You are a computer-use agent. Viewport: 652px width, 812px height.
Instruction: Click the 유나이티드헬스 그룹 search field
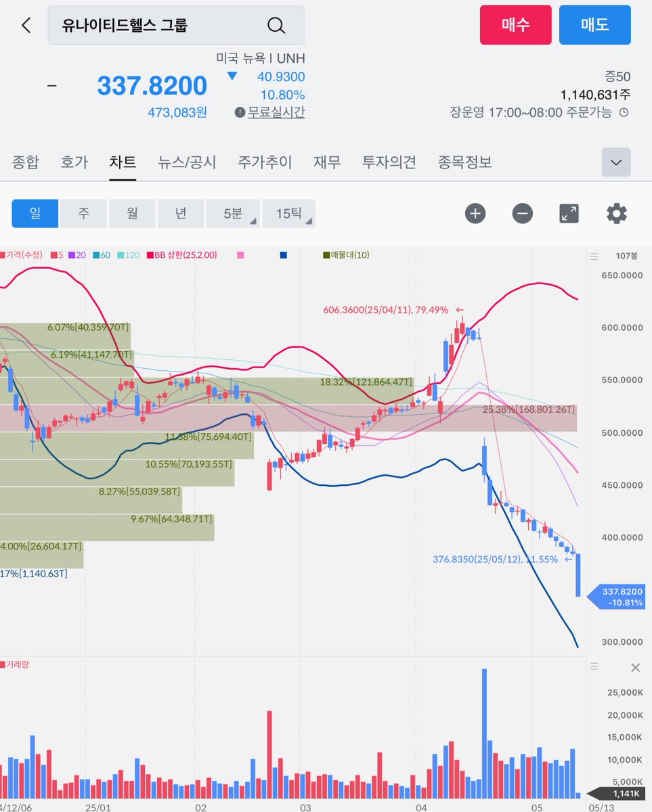176,26
